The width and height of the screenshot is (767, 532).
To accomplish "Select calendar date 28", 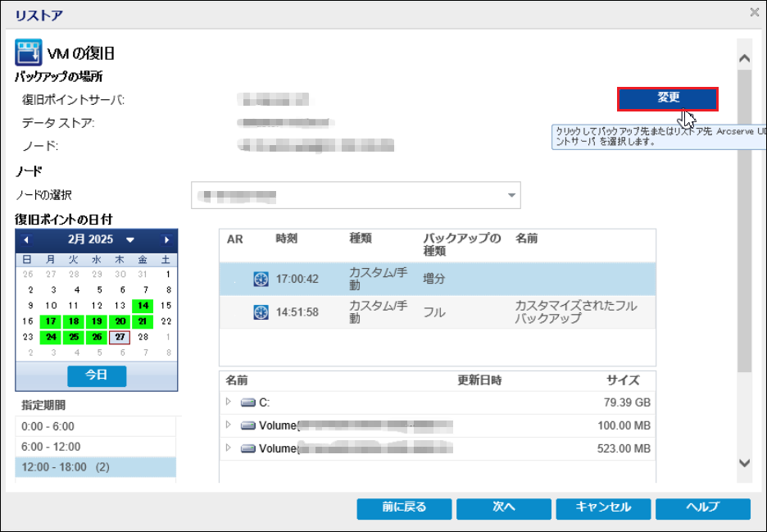I will [x=143, y=337].
